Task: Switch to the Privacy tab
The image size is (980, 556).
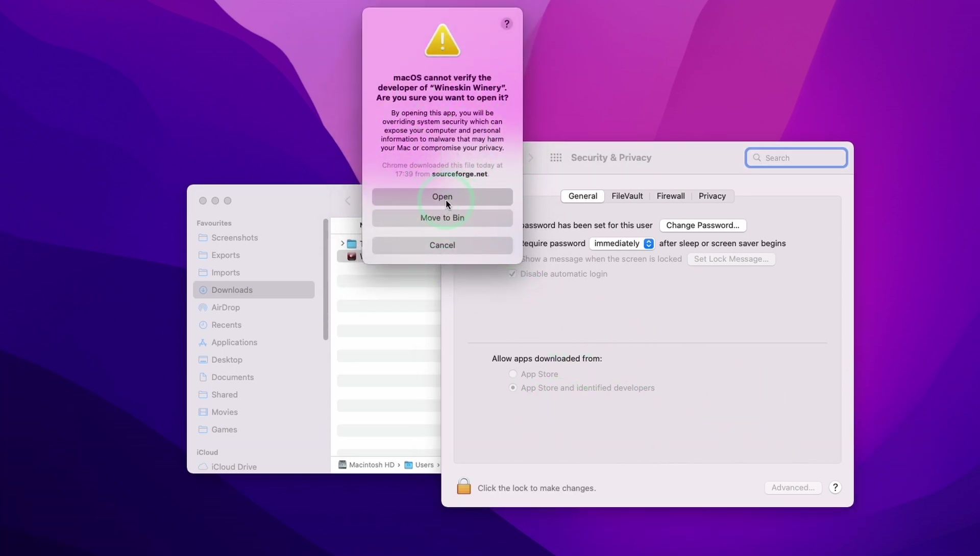Action: coord(712,196)
